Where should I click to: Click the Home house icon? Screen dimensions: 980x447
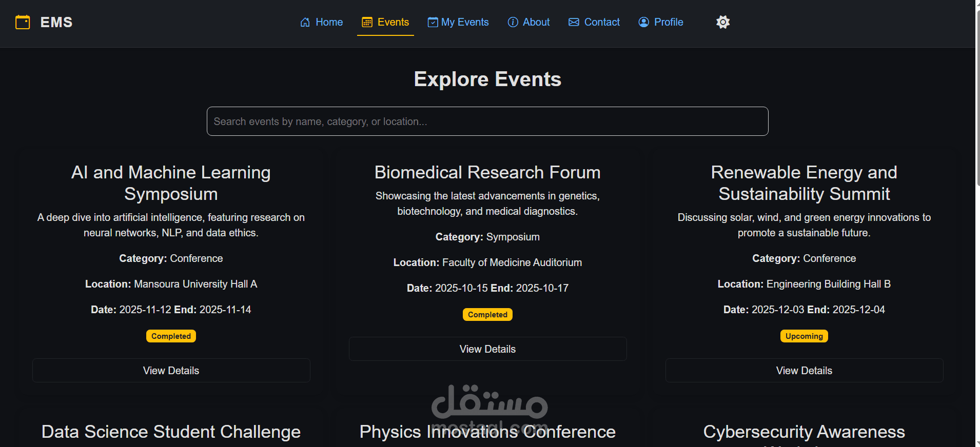(x=305, y=22)
